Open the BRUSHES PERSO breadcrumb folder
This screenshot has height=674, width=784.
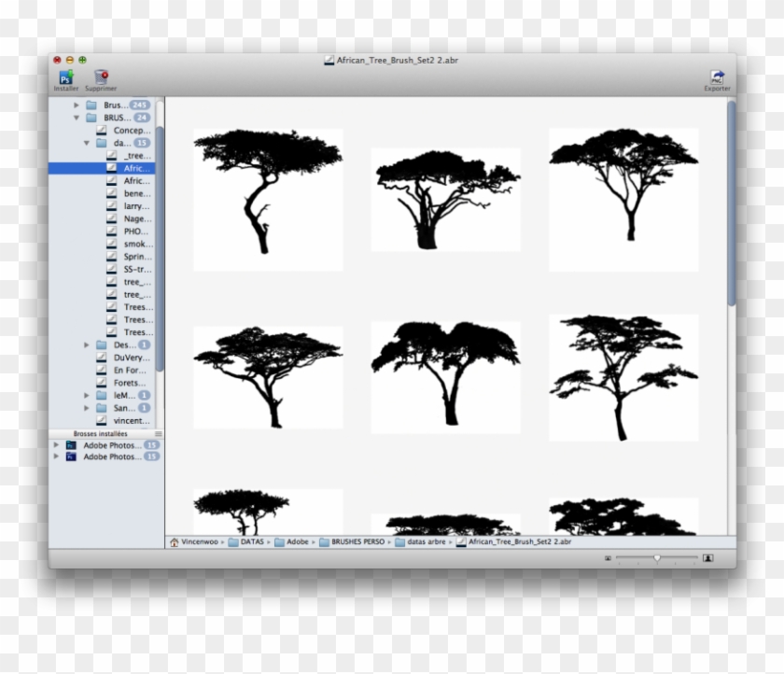[x=356, y=541]
